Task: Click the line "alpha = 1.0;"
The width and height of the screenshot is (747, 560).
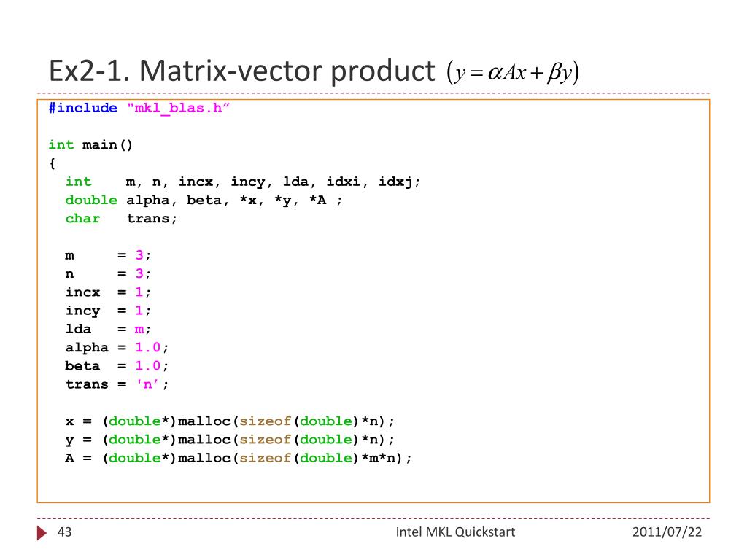Action: click(x=117, y=348)
